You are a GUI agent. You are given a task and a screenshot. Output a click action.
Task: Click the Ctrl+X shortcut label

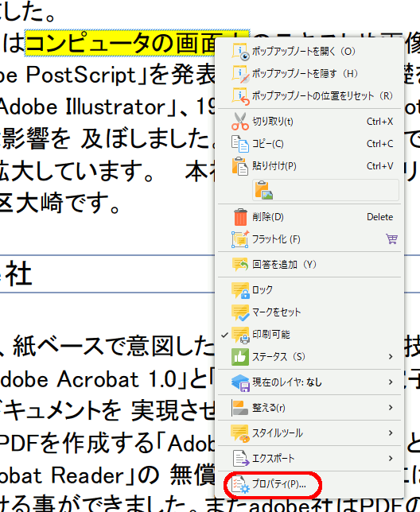[x=379, y=122]
